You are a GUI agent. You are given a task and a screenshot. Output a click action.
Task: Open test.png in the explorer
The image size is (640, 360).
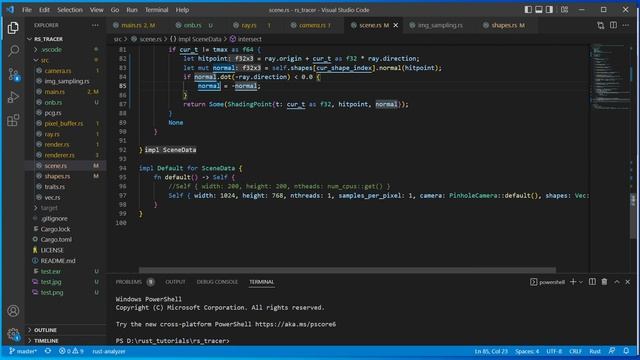tap(52, 292)
